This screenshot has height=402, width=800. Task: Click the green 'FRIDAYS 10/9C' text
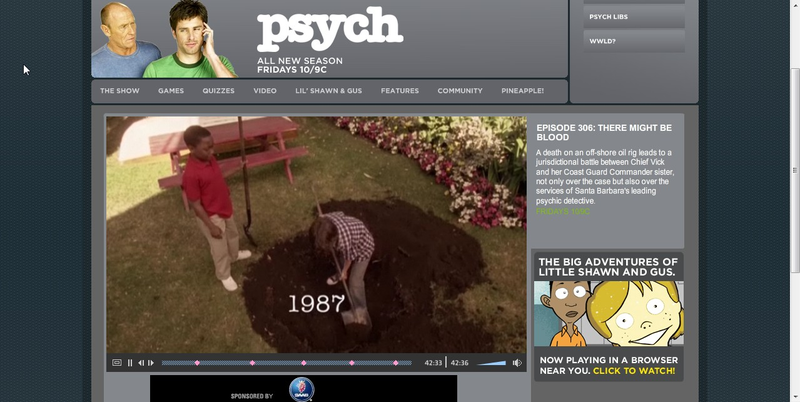coord(563,211)
